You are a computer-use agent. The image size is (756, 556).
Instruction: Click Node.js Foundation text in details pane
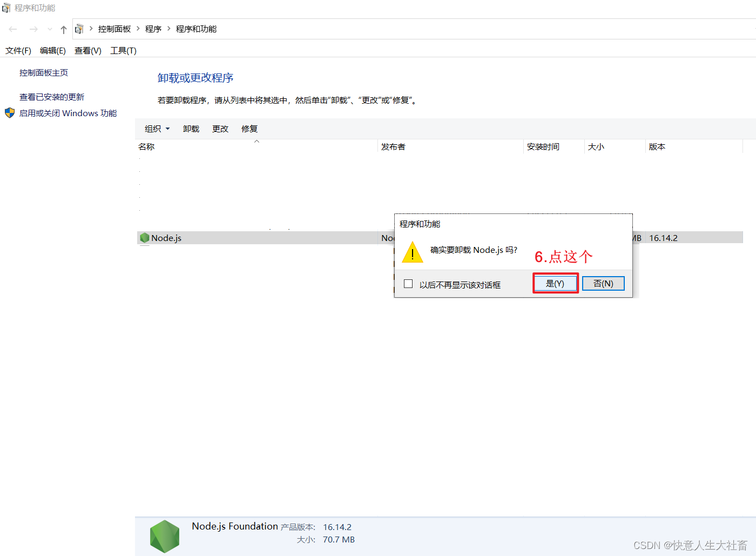coord(235,526)
